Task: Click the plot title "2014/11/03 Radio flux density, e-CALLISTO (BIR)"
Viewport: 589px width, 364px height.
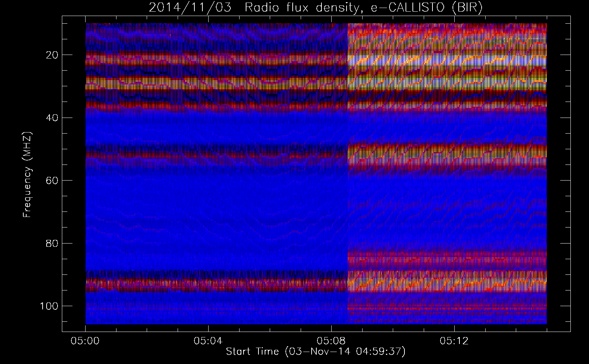Action: click(316, 7)
